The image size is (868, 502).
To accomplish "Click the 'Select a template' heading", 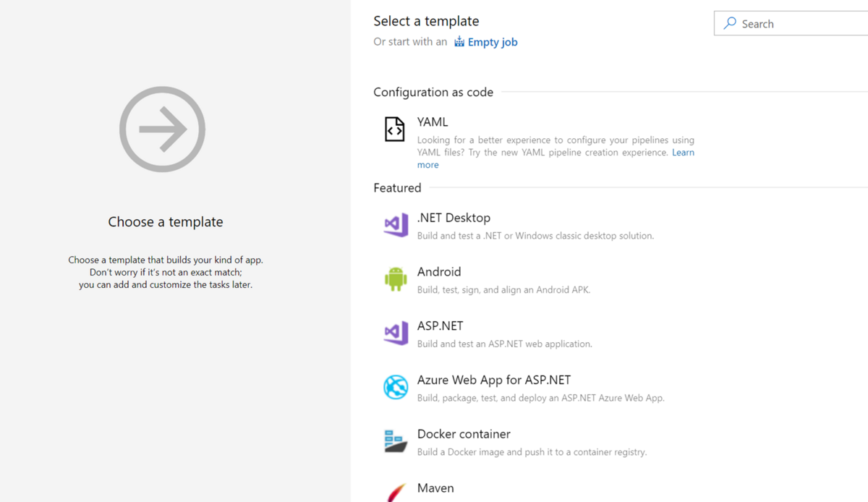I will [426, 21].
